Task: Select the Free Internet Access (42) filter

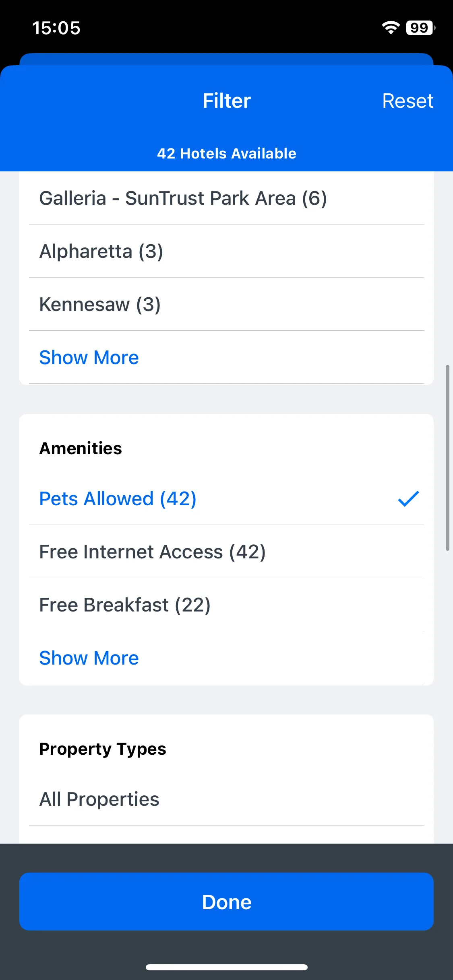Action: [x=226, y=552]
